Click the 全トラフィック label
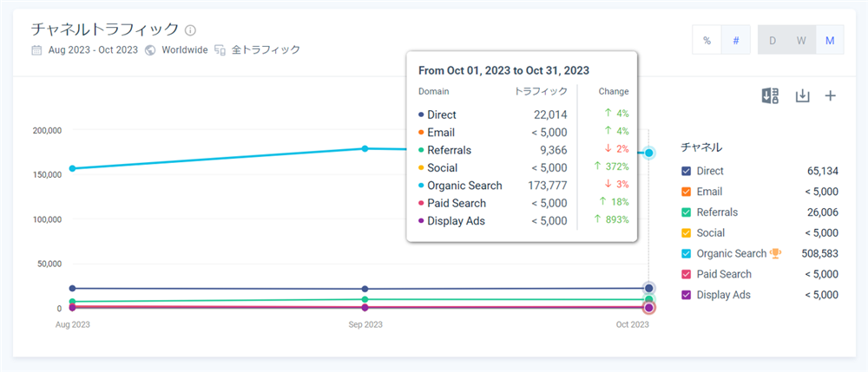This screenshot has height=372, width=868. 266,49
